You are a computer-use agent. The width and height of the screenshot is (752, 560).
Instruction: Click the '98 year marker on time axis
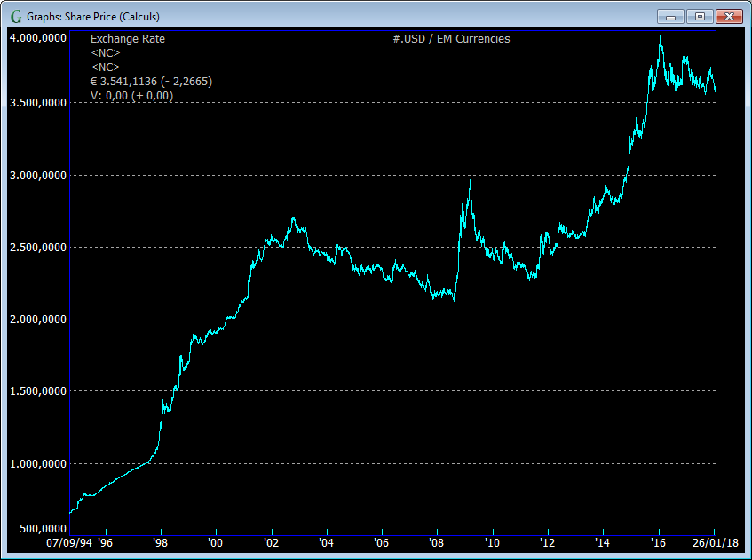tap(160, 544)
